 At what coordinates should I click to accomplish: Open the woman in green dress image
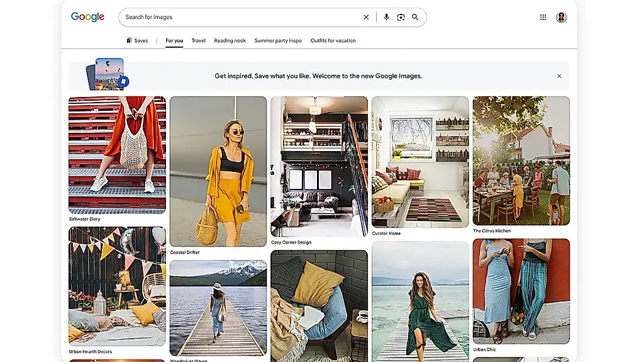pyautogui.click(x=420, y=302)
